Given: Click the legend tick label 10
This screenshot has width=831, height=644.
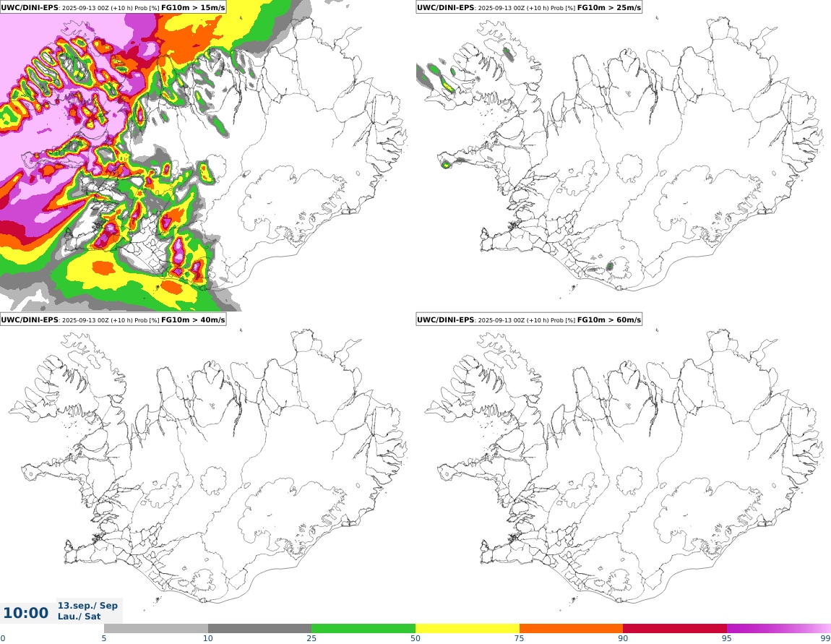Looking at the screenshot, I should (208, 638).
